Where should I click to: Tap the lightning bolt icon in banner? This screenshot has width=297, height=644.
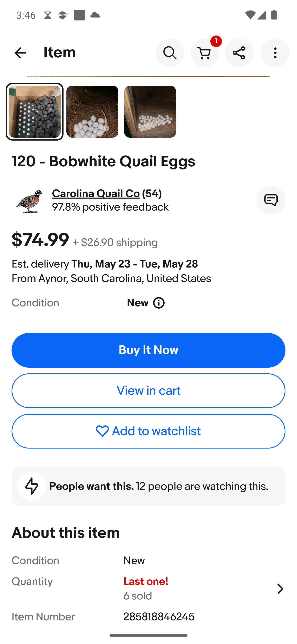point(32,486)
